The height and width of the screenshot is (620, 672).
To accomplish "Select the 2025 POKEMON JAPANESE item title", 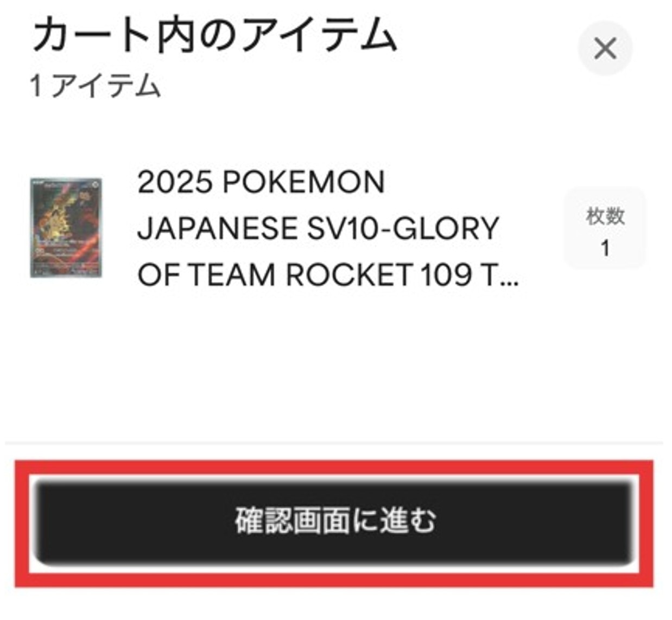I will pos(328,228).
